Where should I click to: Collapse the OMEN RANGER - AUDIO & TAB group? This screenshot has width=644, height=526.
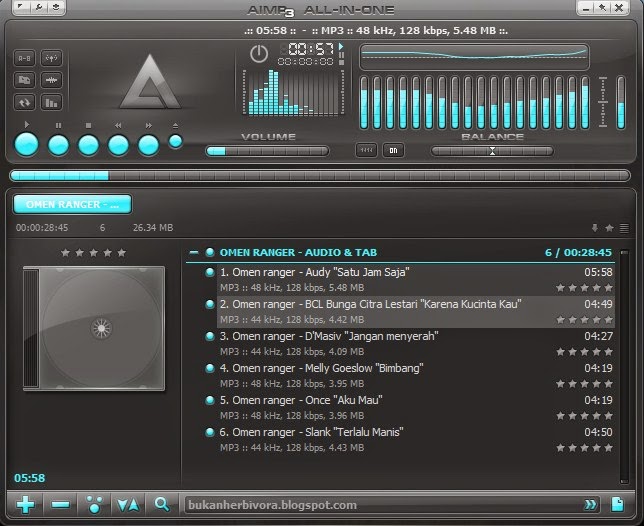194,252
